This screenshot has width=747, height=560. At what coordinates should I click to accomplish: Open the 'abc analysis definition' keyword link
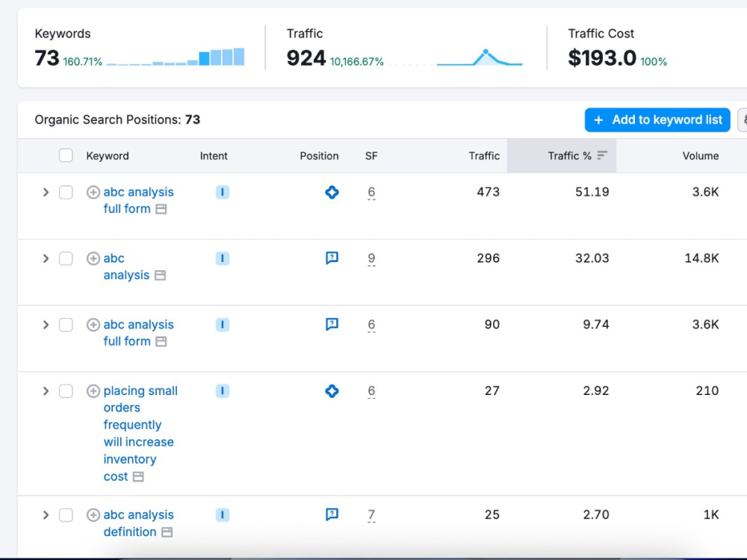pyautogui.click(x=139, y=523)
